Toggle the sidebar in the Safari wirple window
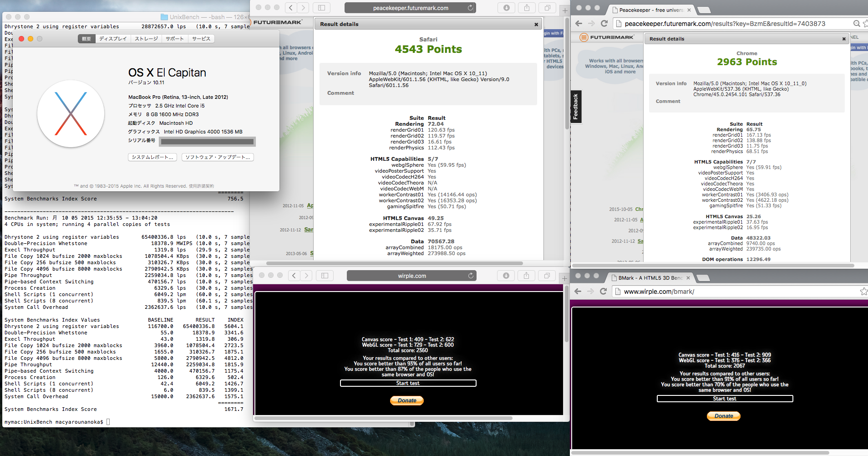This screenshot has height=456, width=868. pyautogui.click(x=325, y=276)
